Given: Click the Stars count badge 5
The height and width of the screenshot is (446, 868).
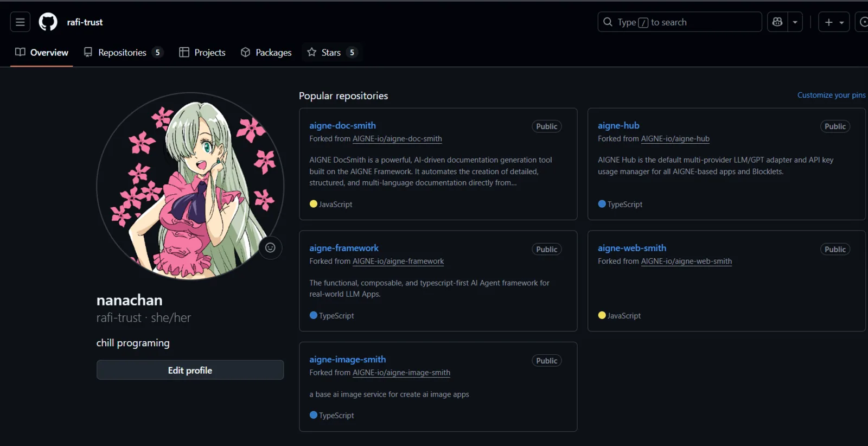Looking at the screenshot, I should (352, 53).
